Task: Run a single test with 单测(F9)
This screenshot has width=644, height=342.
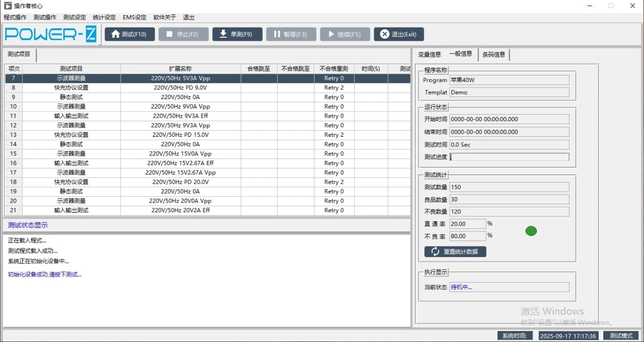Action: point(237,34)
